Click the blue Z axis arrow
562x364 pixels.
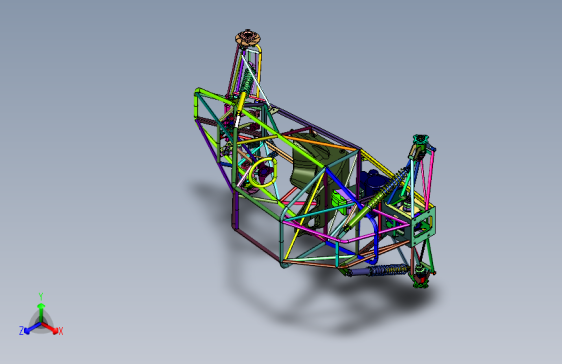(x=32, y=328)
